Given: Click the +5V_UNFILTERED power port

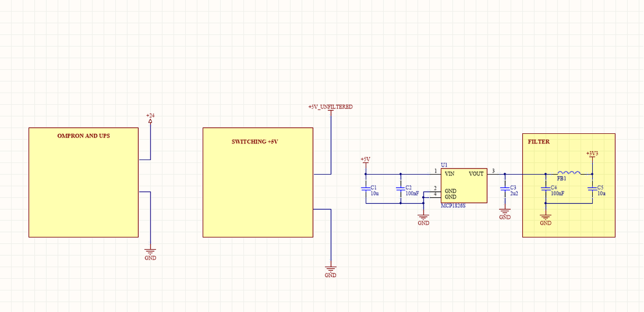Looking at the screenshot, I should tap(331, 108).
